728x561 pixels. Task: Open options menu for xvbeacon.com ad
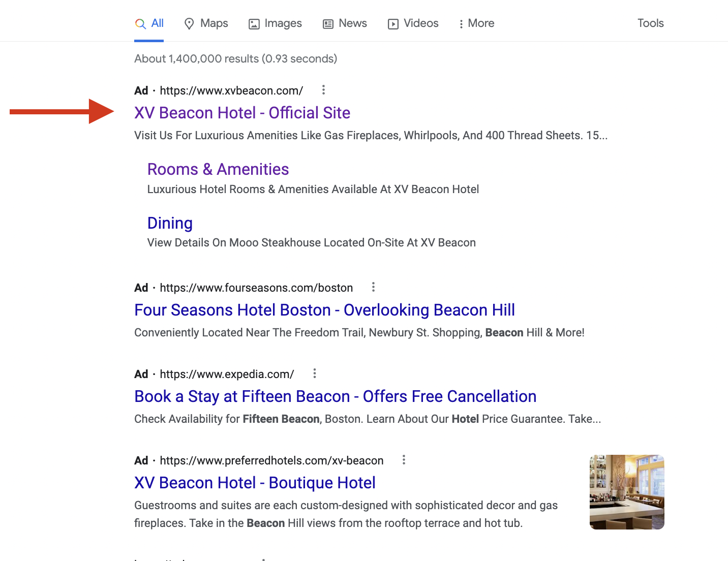pyautogui.click(x=323, y=90)
